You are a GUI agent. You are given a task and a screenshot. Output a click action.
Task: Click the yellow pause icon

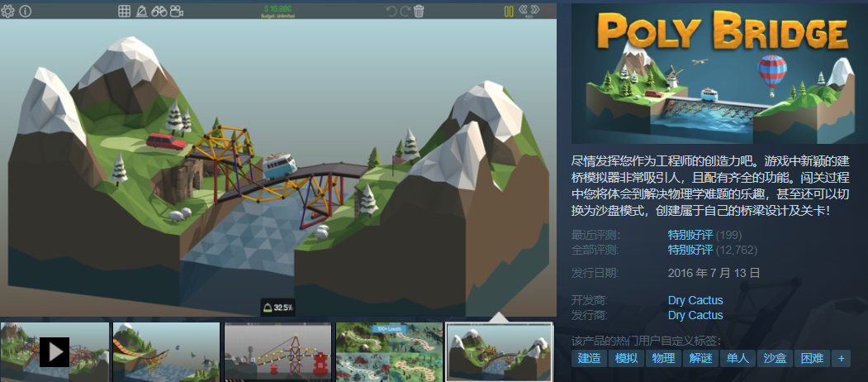(509, 11)
